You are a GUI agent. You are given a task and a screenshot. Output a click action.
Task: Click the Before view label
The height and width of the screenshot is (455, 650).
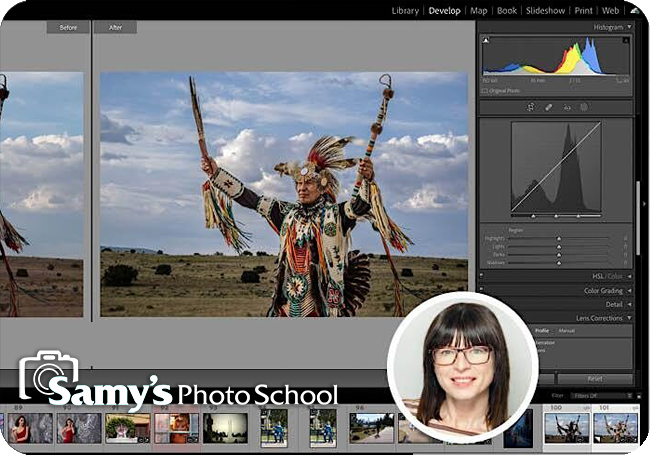point(68,28)
